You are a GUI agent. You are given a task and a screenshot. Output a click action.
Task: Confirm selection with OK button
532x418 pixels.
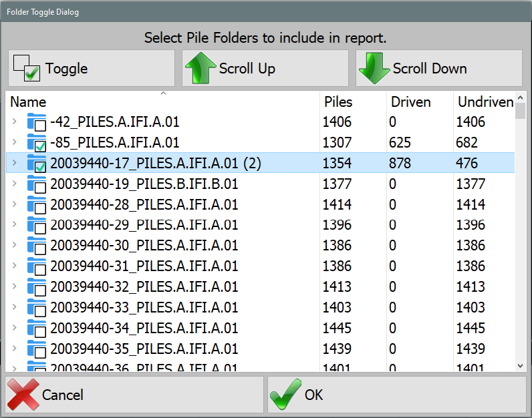[x=396, y=395]
